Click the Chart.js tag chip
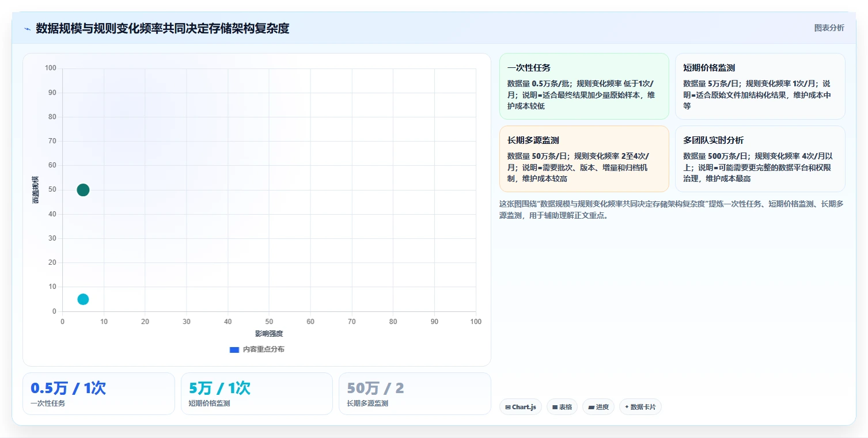Image resolution: width=868 pixels, height=438 pixels. tap(520, 407)
